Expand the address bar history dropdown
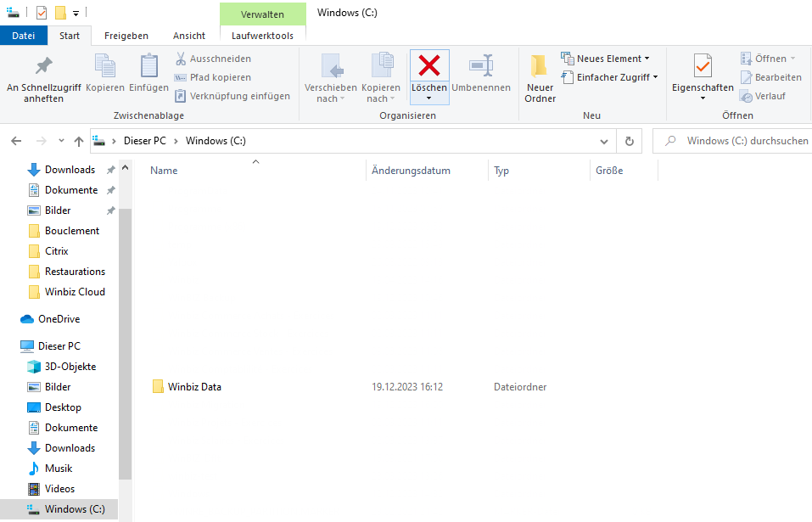Image resolution: width=812 pixels, height=522 pixels. 604,142
